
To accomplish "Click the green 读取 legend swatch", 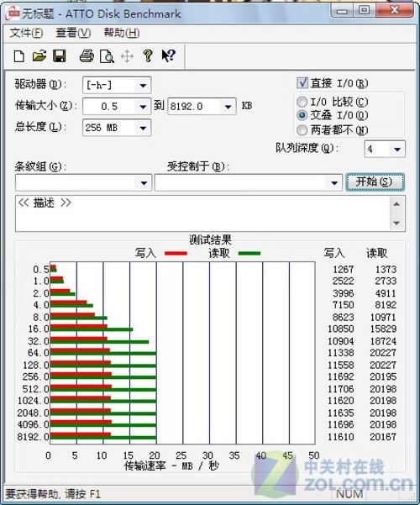I will pos(249,254).
